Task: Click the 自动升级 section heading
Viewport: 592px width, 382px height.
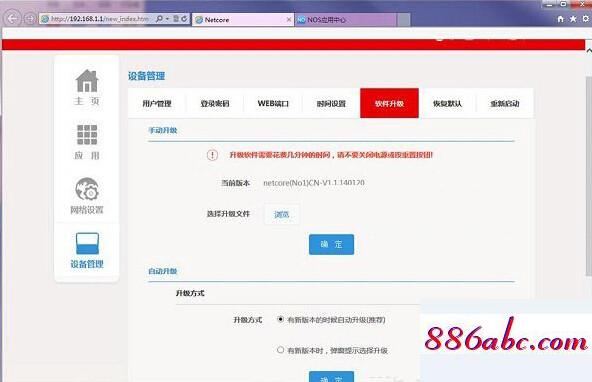Action: click(x=163, y=271)
